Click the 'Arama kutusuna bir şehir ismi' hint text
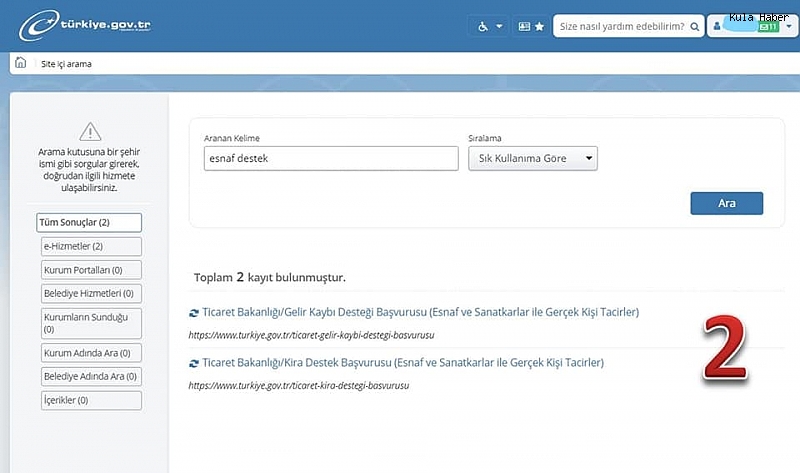 [x=89, y=169]
